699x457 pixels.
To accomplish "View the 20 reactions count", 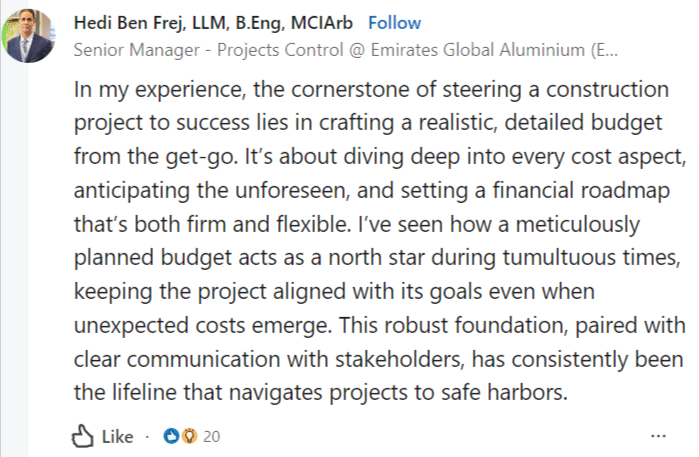I will coord(211,436).
